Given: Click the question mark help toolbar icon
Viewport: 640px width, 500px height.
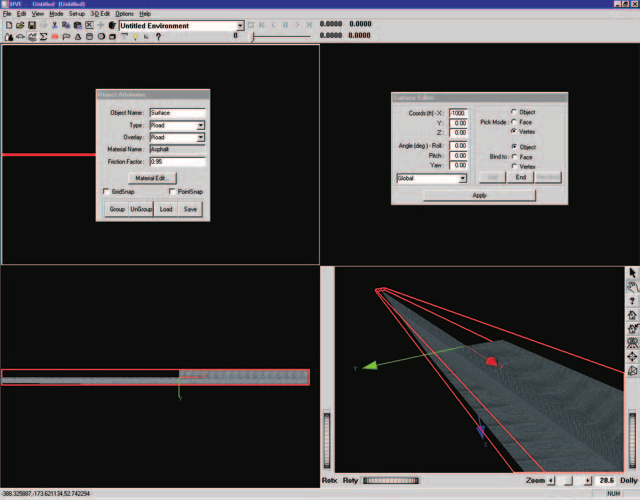Looking at the screenshot, I should coord(158,37).
